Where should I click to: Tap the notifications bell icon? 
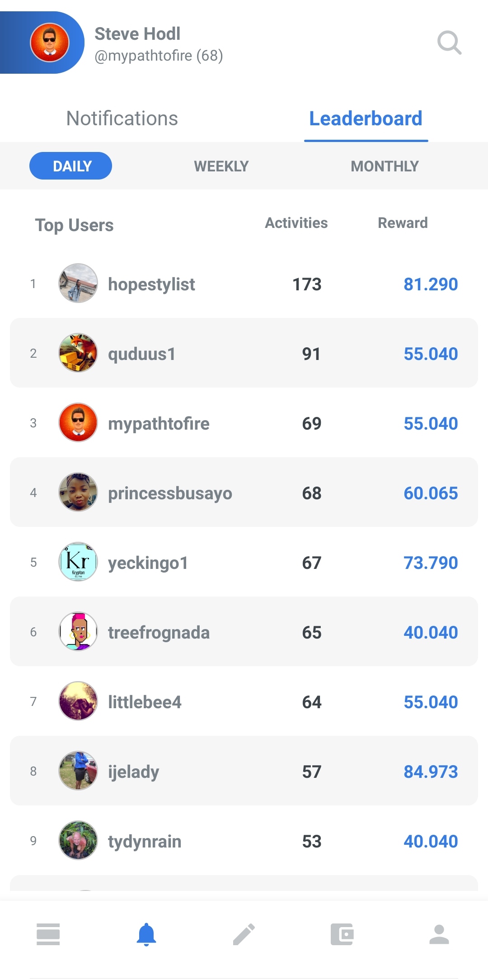tap(146, 935)
